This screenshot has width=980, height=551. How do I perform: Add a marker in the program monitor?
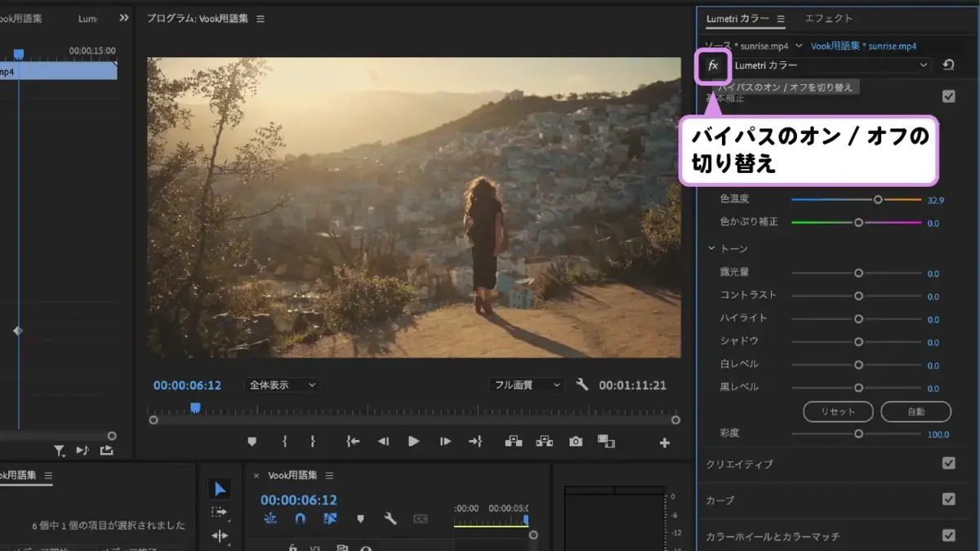(252, 442)
